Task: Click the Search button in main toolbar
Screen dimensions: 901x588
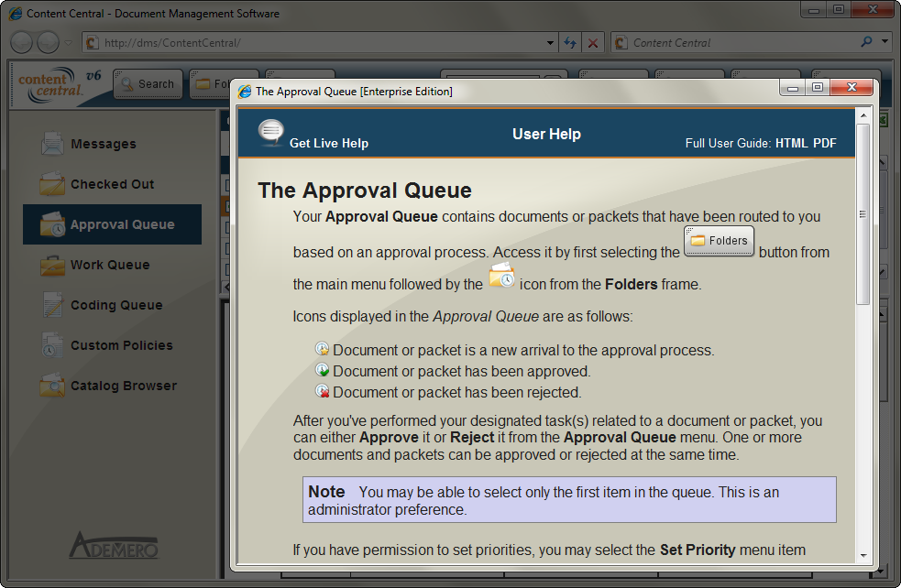Action: click(148, 84)
